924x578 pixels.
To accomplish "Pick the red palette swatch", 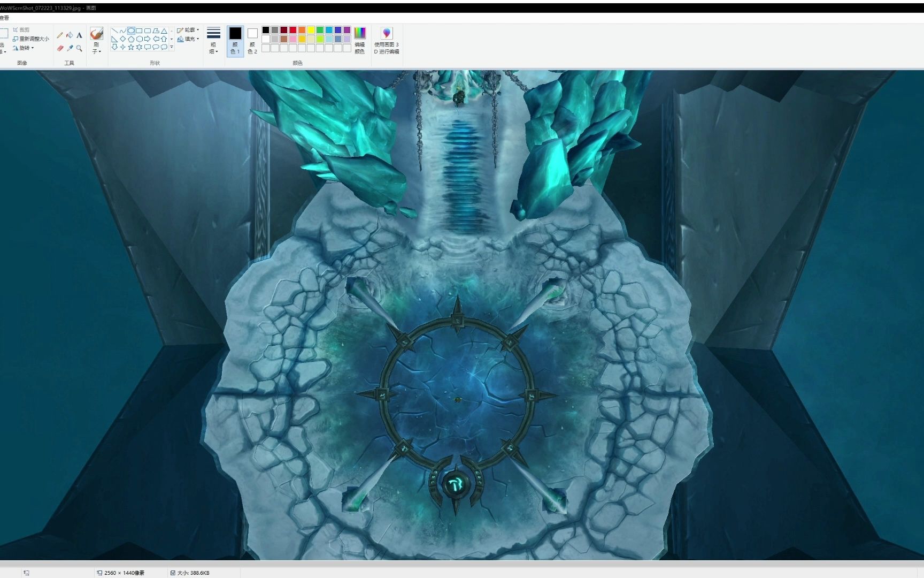I will tap(293, 30).
